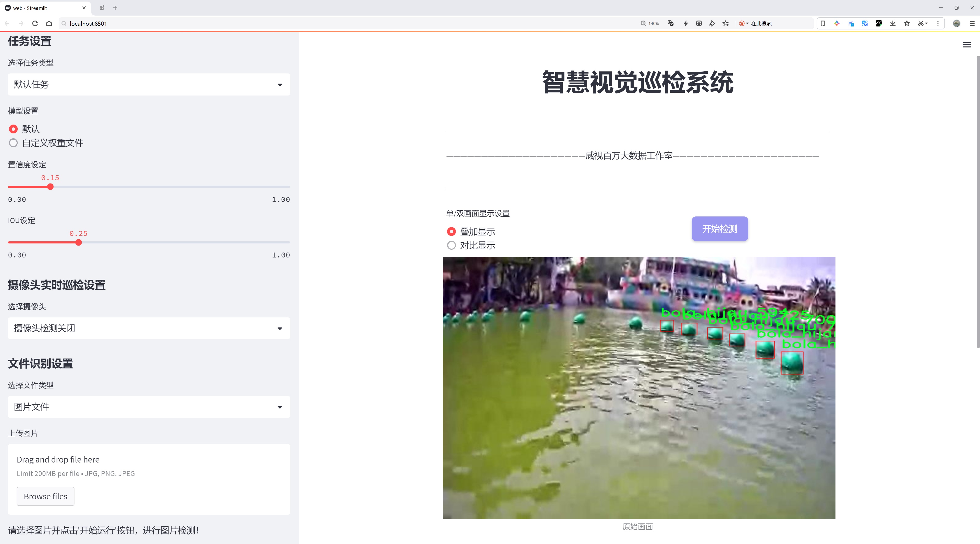Click the 摄像头实时巡检设置 heading
980x544 pixels.
pos(57,285)
